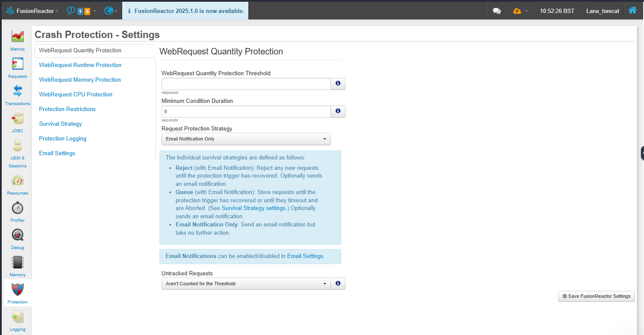The height and width of the screenshot is (335, 644).
Task: Click info icon for Untracked Requests
Action: click(338, 284)
